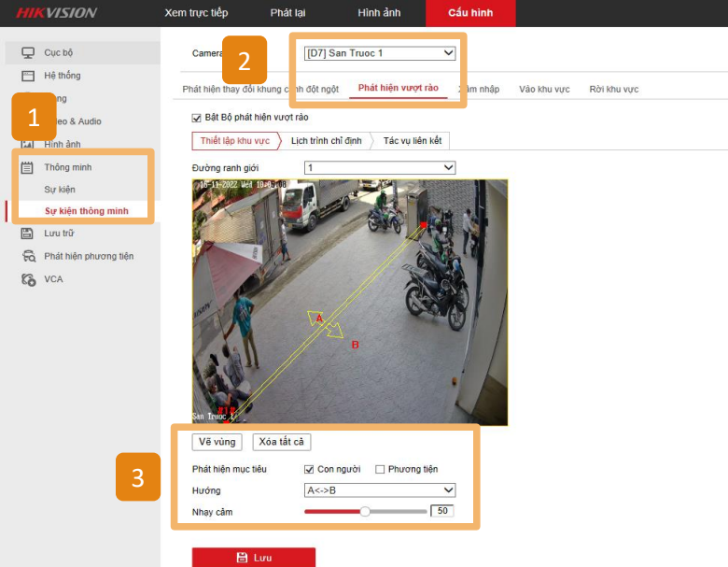Open the Hướng direction dropdown
The height and width of the screenshot is (567, 728).
(x=380, y=490)
